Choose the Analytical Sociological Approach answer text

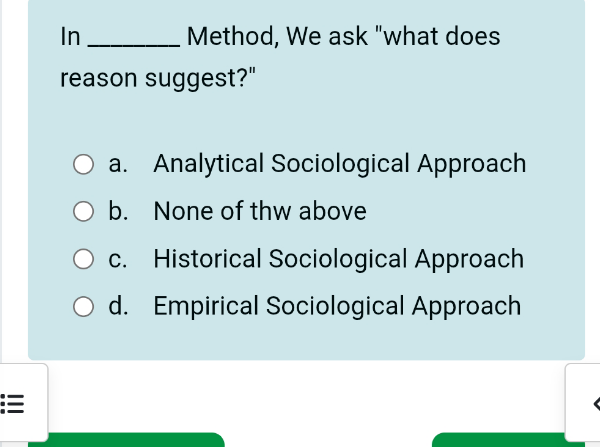click(340, 164)
